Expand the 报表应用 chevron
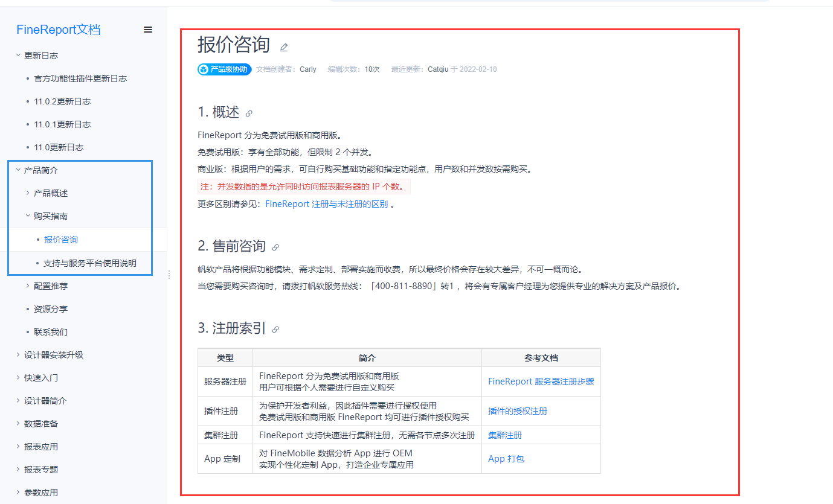This screenshot has height=504, width=833. [x=18, y=447]
